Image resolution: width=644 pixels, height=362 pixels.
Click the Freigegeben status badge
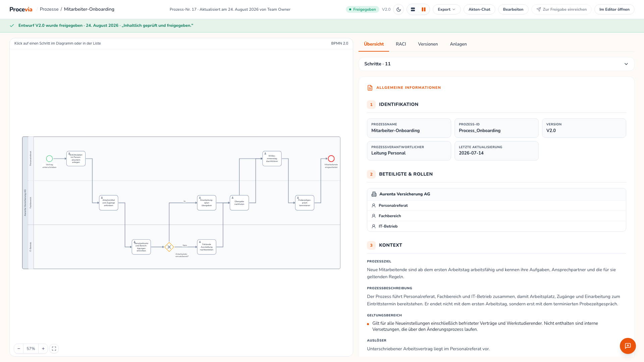362,9
